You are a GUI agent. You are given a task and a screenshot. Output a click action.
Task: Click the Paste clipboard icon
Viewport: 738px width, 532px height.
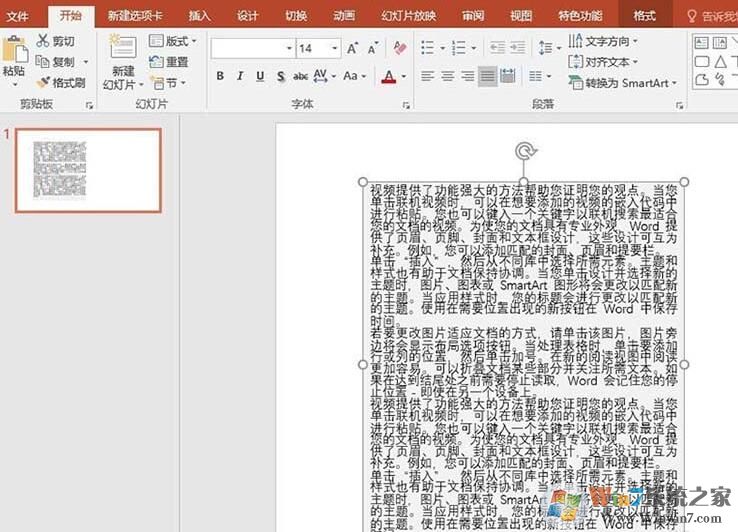click(x=14, y=48)
